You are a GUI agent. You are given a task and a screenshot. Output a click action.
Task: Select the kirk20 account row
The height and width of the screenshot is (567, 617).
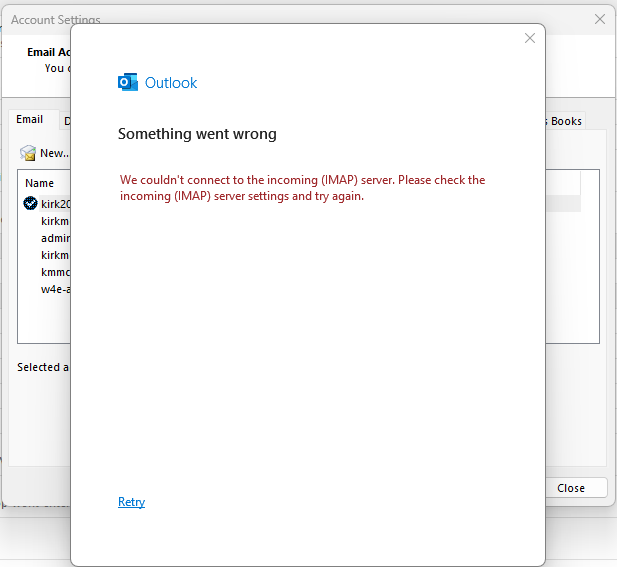coord(55,204)
